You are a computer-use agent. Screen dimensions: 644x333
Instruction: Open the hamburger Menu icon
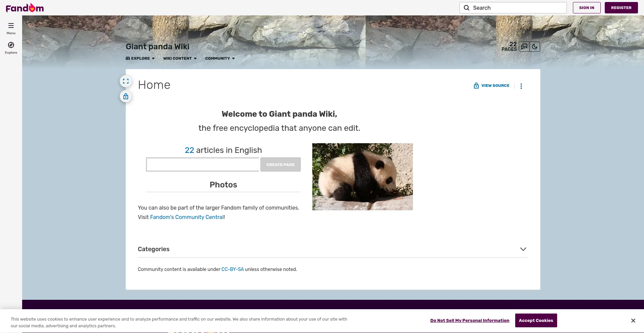[x=11, y=26]
